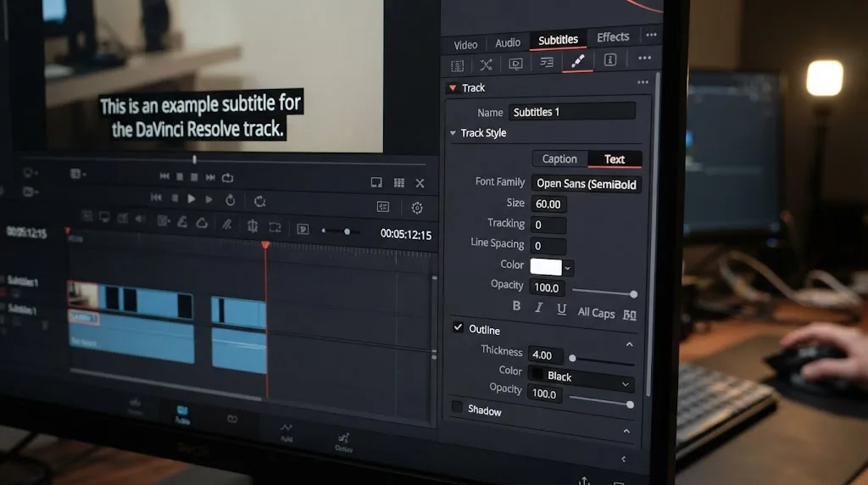
Task: Adjust the timeline zoom slider
Action: click(347, 231)
